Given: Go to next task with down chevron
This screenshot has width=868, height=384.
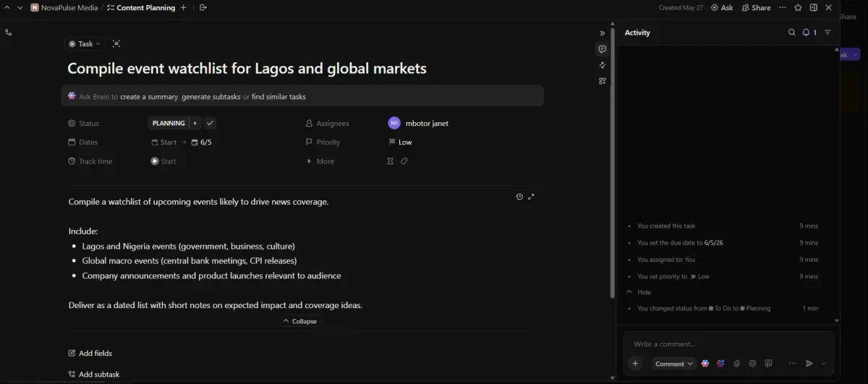Looking at the screenshot, I should coord(20,7).
